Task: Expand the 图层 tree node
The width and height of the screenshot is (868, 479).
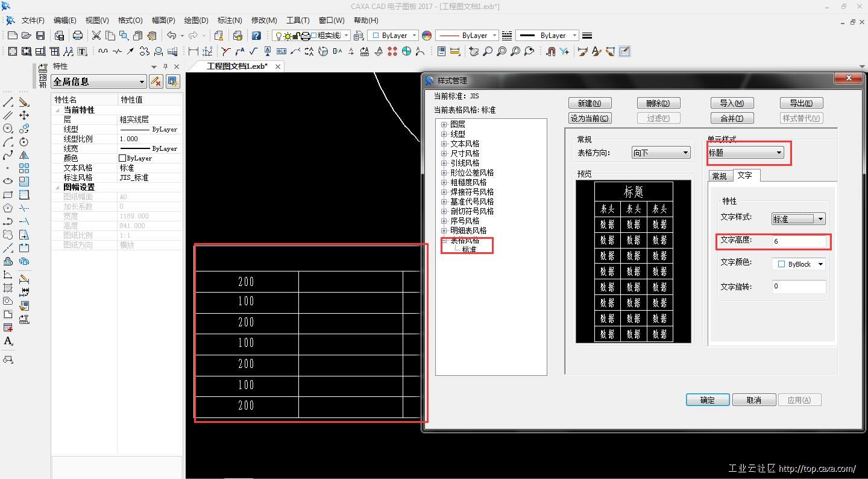Action: pyautogui.click(x=444, y=124)
